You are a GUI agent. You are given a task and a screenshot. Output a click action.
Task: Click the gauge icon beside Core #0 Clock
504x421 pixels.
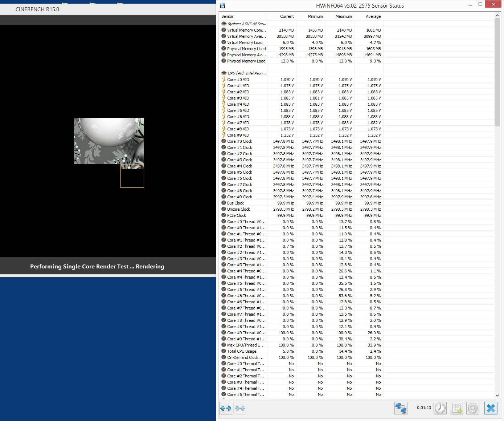(x=224, y=141)
